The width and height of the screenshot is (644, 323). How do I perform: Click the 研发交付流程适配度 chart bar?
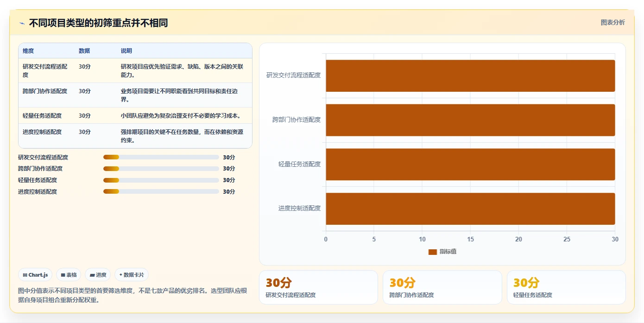470,76
